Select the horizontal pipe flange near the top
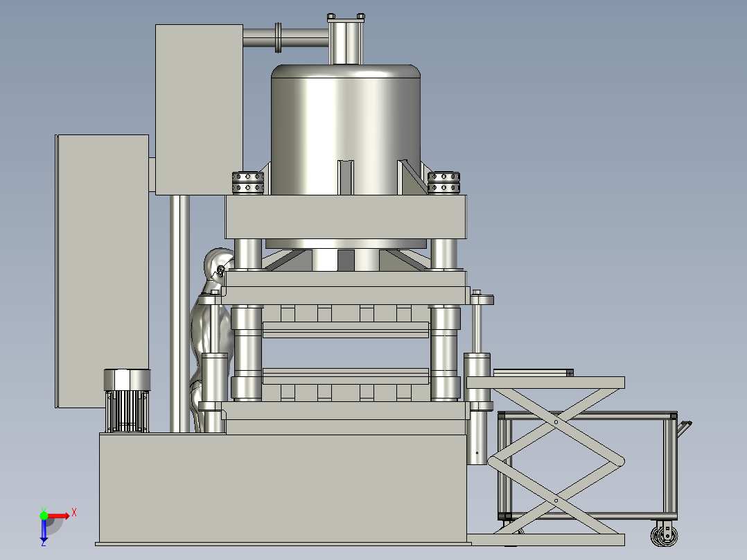The width and height of the screenshot is (747, 560). coord(279,37)
